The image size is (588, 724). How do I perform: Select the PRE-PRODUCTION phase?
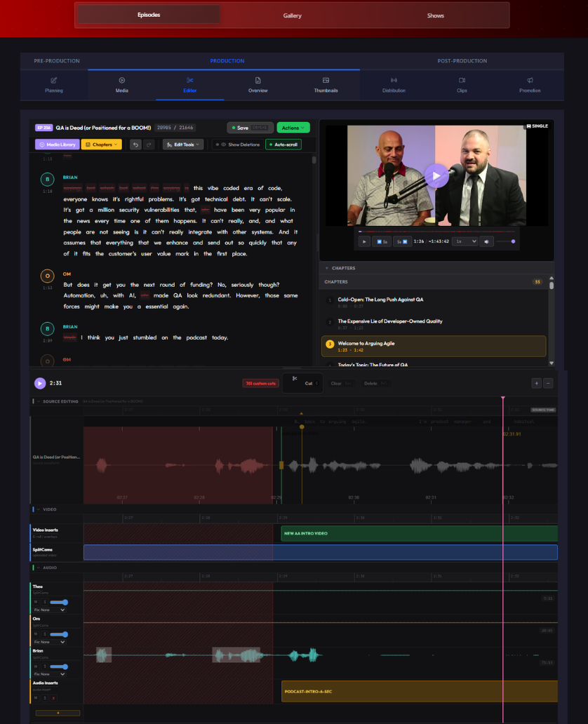[57, 61]
